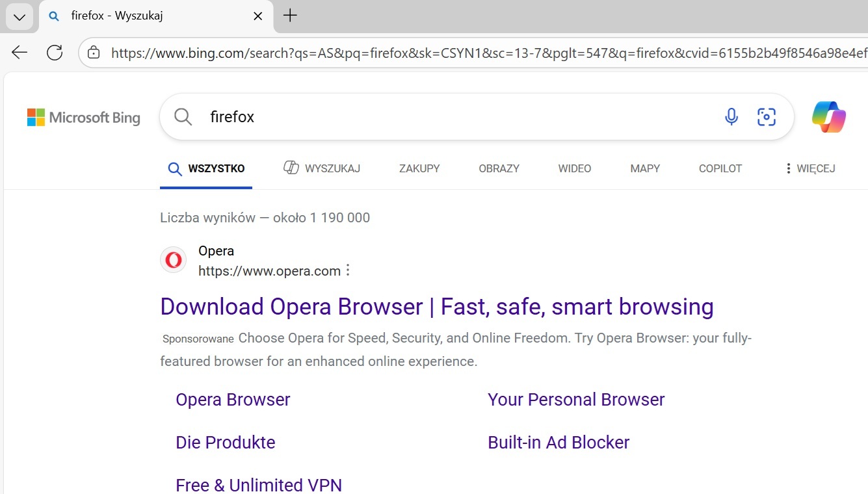The height and width of the screenshot is (494, 868).
Task: Expand the tab list chevron dropdown
Action: pyautogui.click(x=20, y=17)
